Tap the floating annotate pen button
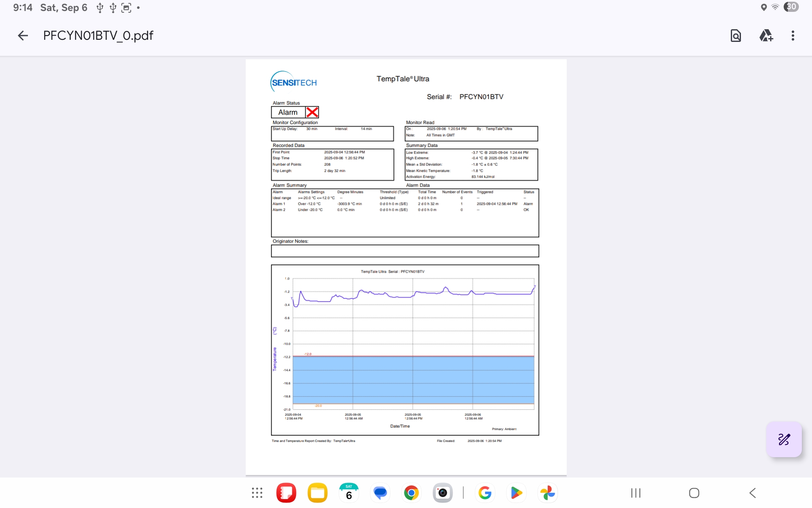Screen dimensions: 812x508 click(x=784, y=439)
